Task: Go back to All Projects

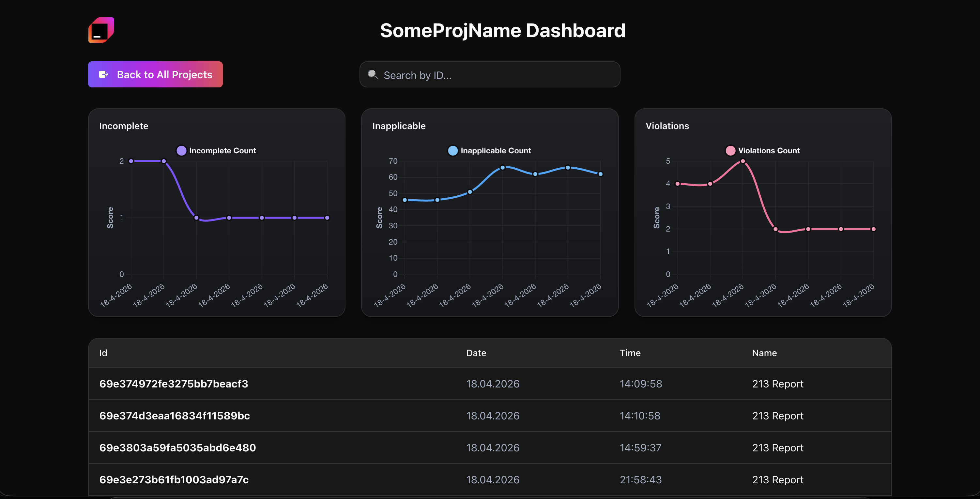Action: tap(155, 75)
